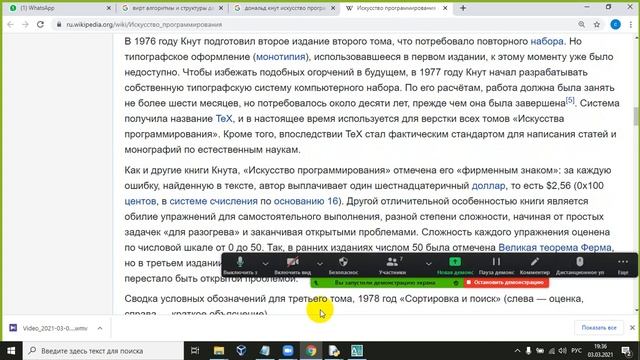
Task: Open Chrome three-dot menu
Action: 631,24
